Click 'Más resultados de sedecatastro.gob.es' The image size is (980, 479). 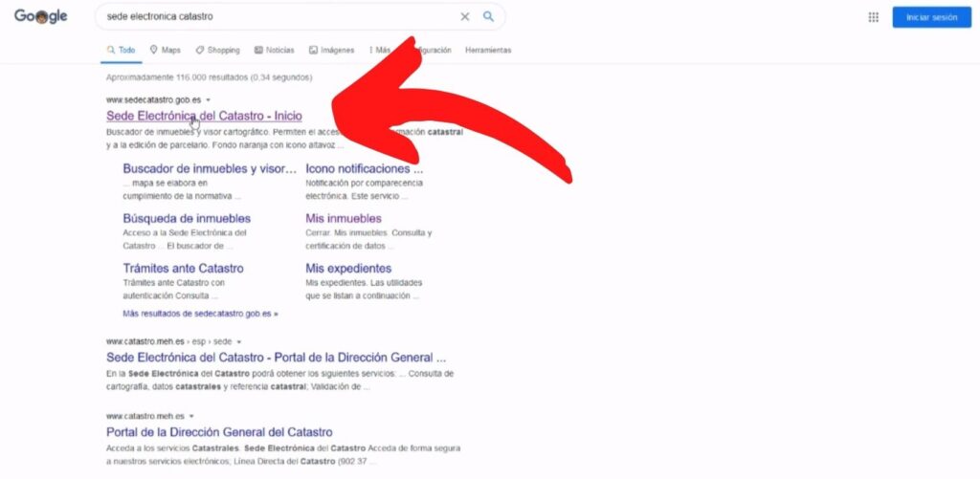[201, 314]
